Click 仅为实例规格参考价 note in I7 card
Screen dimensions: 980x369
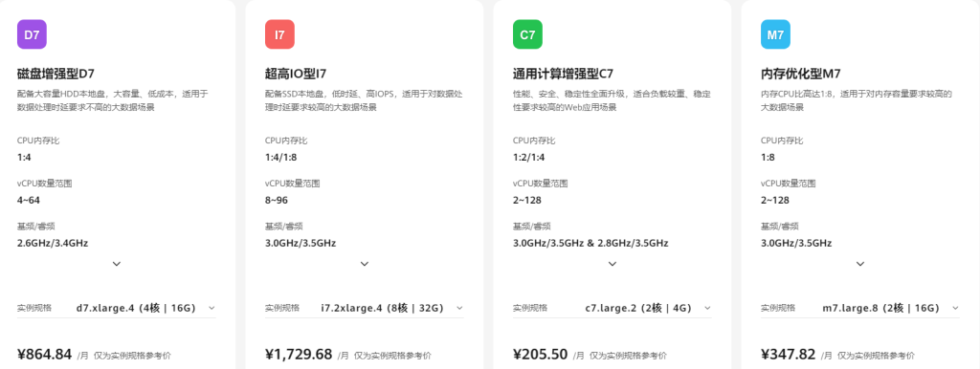(392, 356)
